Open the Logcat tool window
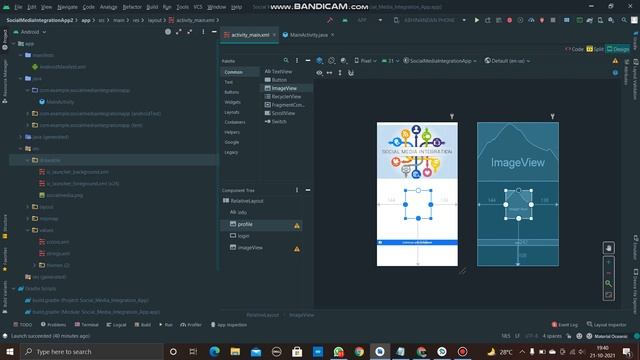The width and height of the screenshot is (640, 360). [116, 324]
